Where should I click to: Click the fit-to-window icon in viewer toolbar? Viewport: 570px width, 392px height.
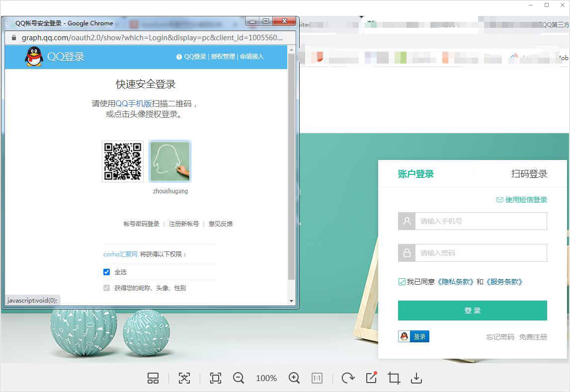click(x=216, y=378)
